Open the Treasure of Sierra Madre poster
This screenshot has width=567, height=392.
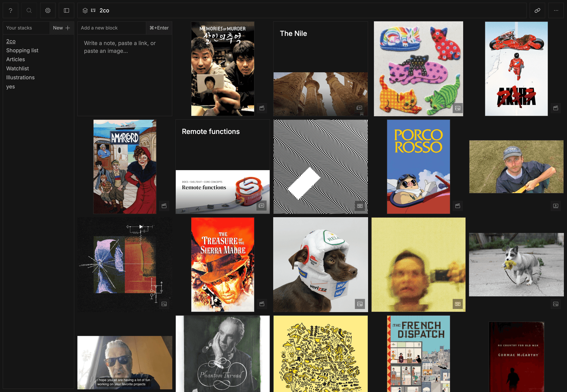(x=222, y=264)
